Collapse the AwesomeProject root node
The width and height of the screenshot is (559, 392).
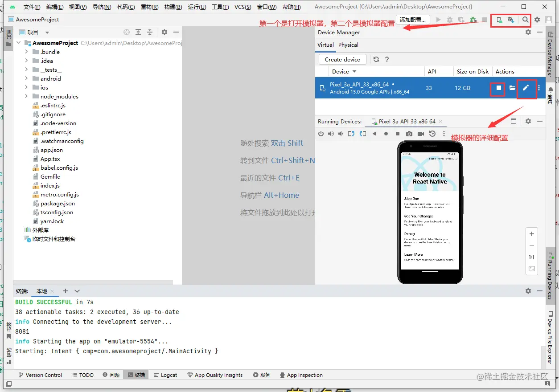[x=19, y=43]
